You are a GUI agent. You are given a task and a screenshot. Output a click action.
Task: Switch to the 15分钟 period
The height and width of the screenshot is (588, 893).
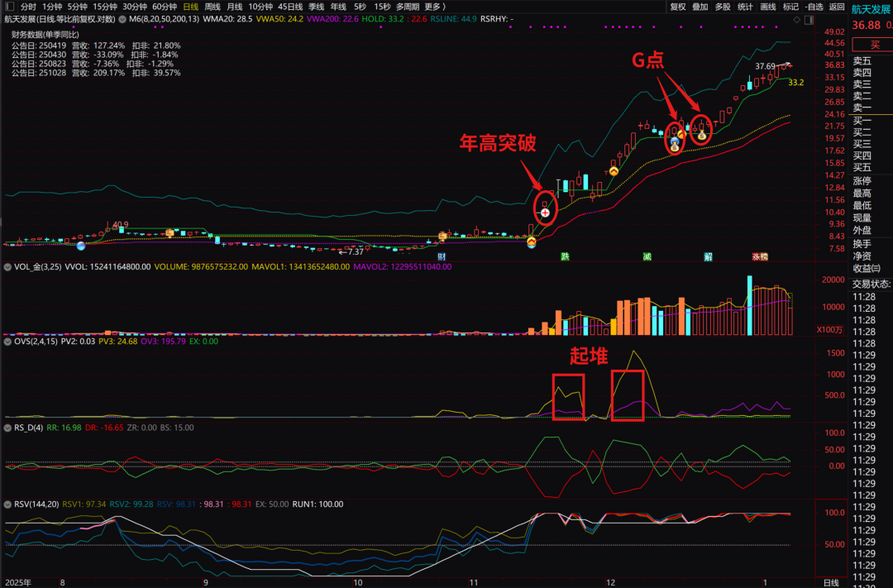[x=105, y=7]
